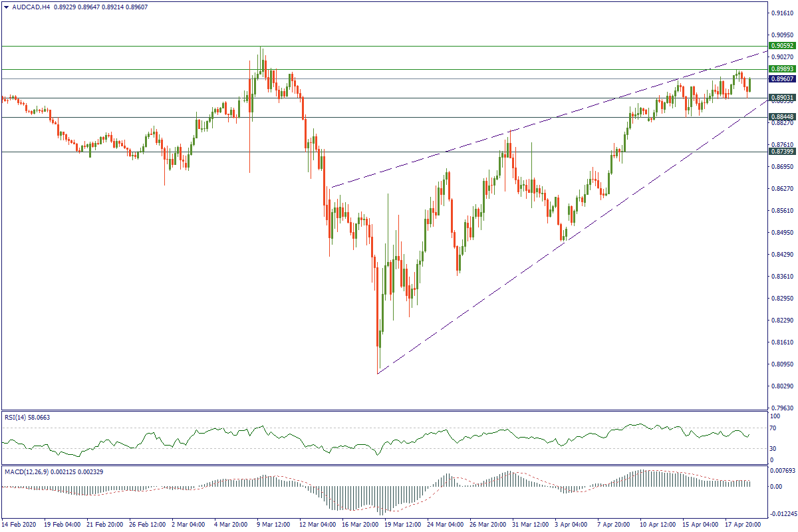The height and width of the screenshot is (532, 798).
Task: Click the 0.80290 price scale value
Action: pos(782,386)
